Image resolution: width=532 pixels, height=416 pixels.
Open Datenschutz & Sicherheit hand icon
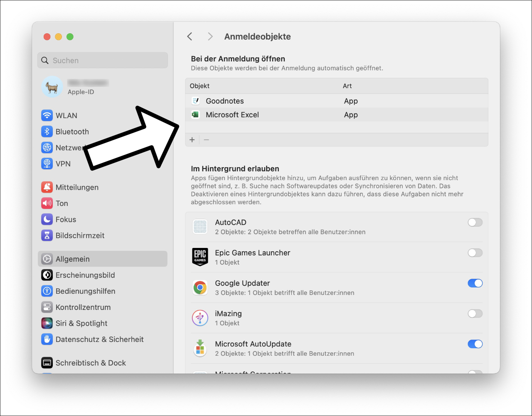pos(47,339)
